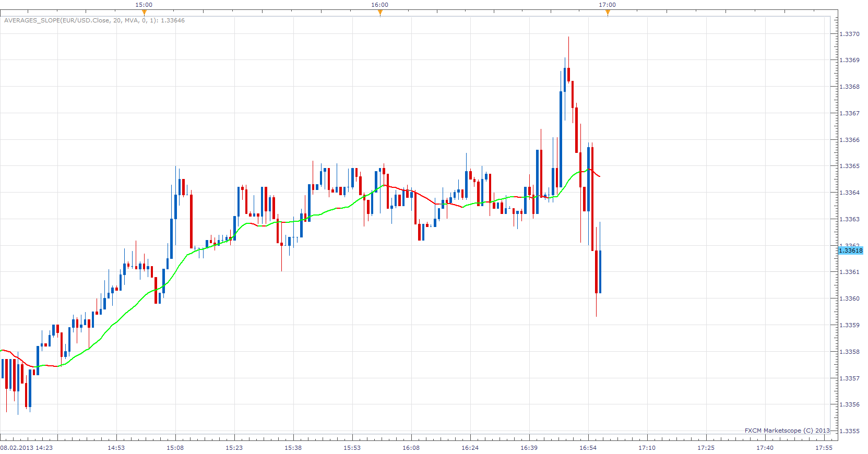The image size is (868, 454).
Task: Click the FXCM Marketscope (C) 2013 text
Action: (x=787, y=431)
